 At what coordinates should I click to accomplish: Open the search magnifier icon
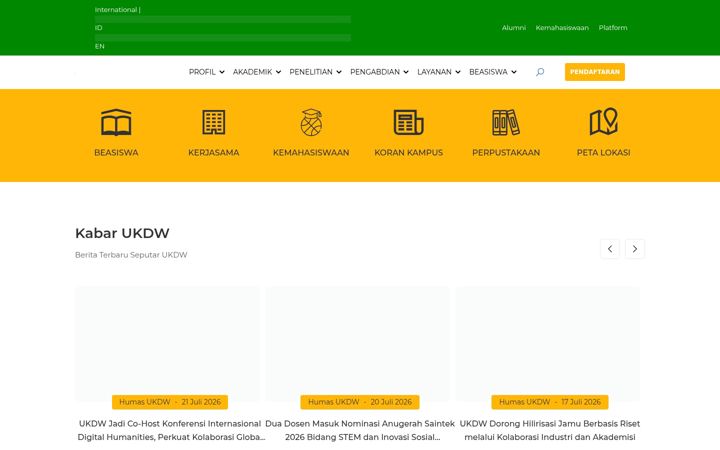[x=540, y=72]
